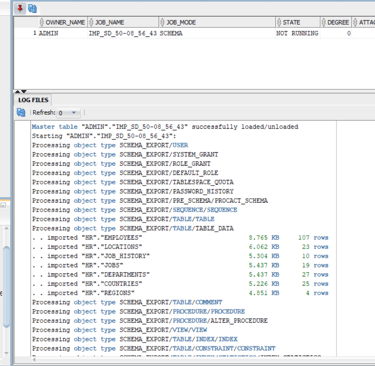Image resolution: width=375 pixels, height=366 pixels.
Task: Click the PASSWORD_HISTORY log line
Action: point(133,192)
